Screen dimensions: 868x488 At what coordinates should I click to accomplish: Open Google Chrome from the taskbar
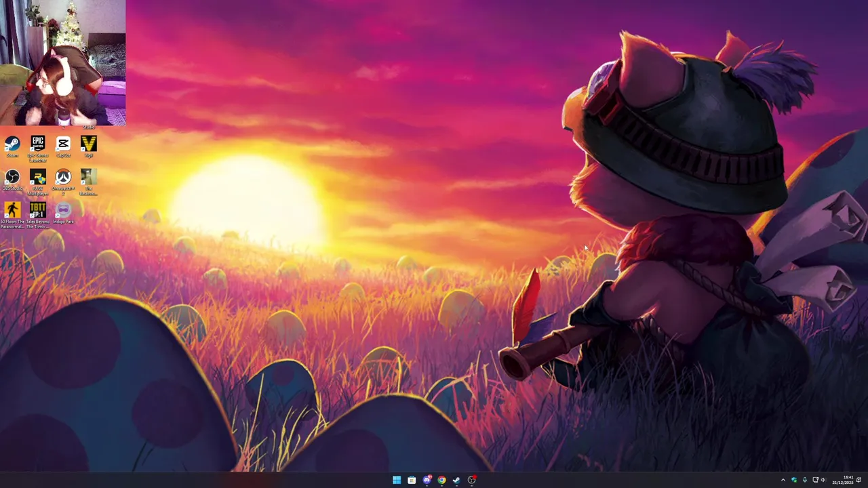coord(441,480)
